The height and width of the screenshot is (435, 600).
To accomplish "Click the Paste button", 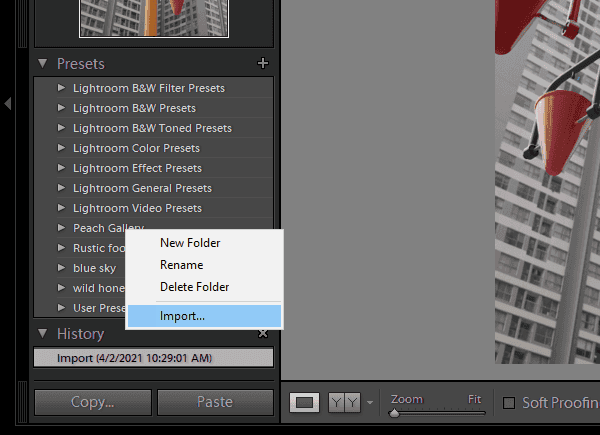I will click(x=215, y=402).
